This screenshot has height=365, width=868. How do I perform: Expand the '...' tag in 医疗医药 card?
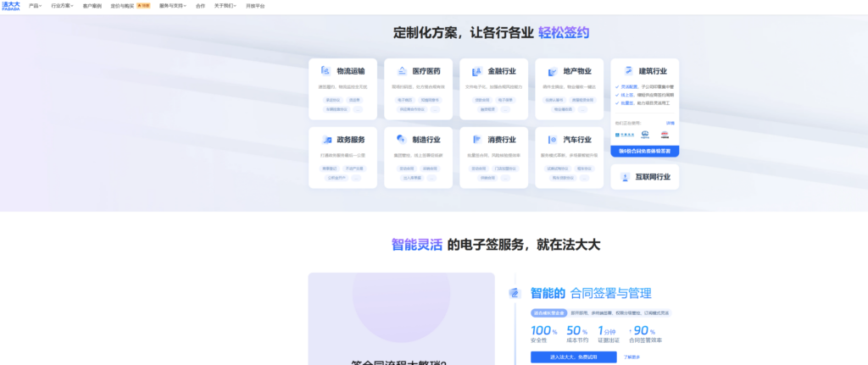point(435,109)
